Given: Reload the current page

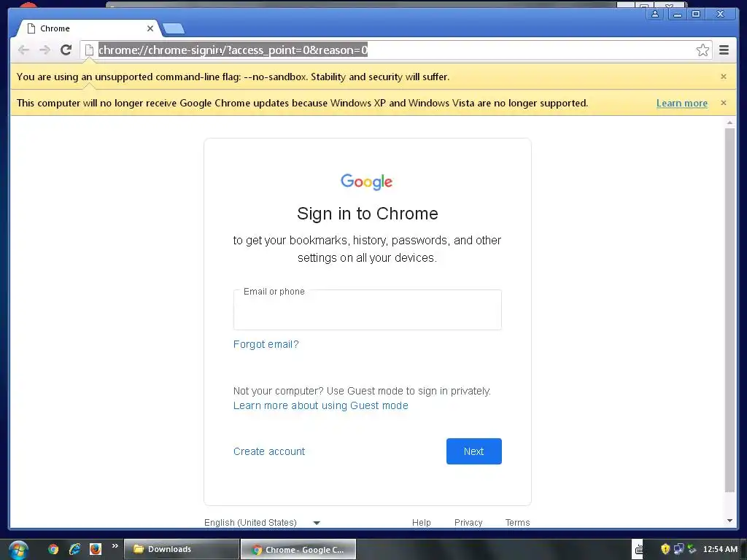Looking at the screenshot, I should [66, 50].
